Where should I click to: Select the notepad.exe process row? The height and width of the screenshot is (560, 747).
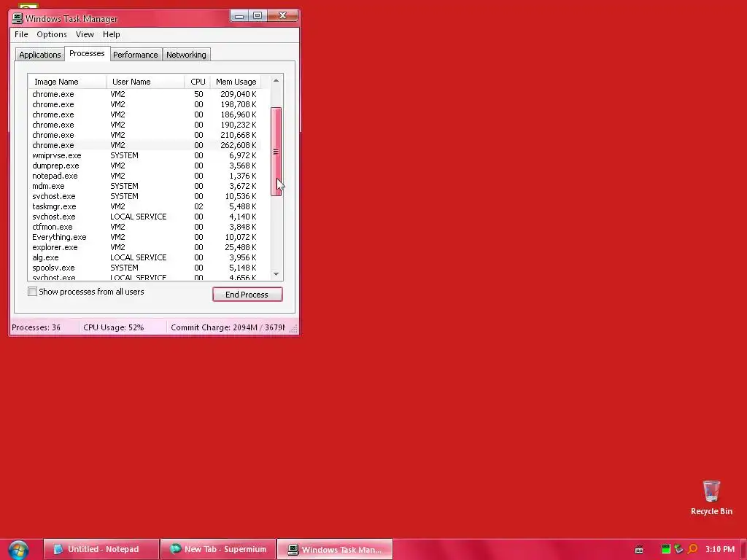click(144, 176)
